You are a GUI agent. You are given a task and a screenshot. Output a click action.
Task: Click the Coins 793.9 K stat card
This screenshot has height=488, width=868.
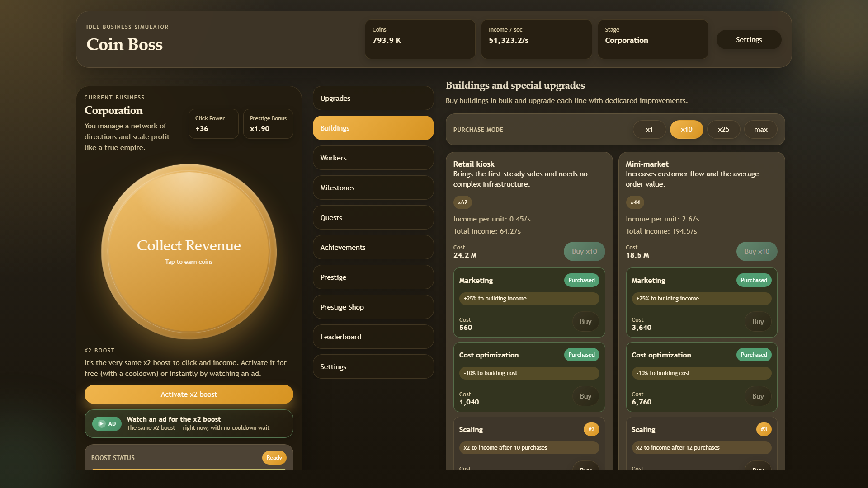pyautogui.click(x=420, y=39)
